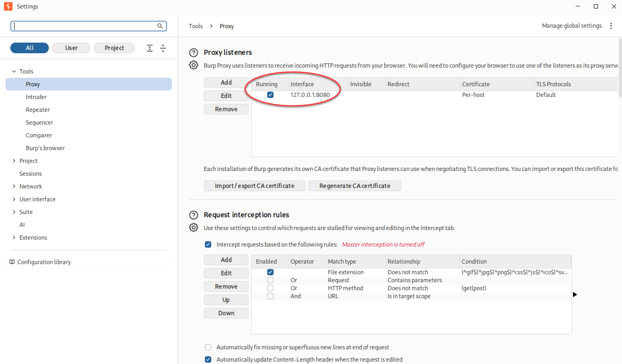622x364 pixels.
Task: Click the vertical scrollbar of settings pane
Action: coord(620,68)
